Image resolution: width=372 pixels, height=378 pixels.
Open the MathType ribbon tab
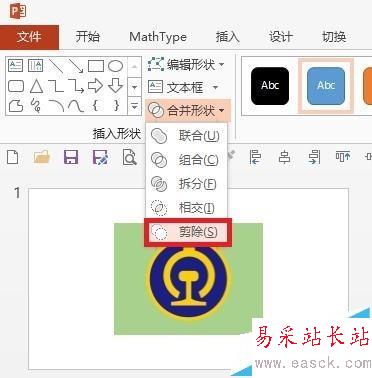[x=158, y=37]
